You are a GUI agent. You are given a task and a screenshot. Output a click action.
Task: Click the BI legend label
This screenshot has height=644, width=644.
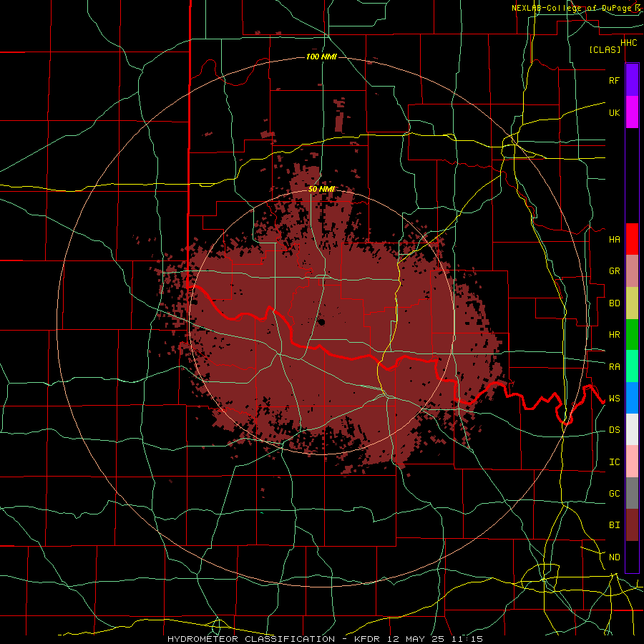[614, 525]
